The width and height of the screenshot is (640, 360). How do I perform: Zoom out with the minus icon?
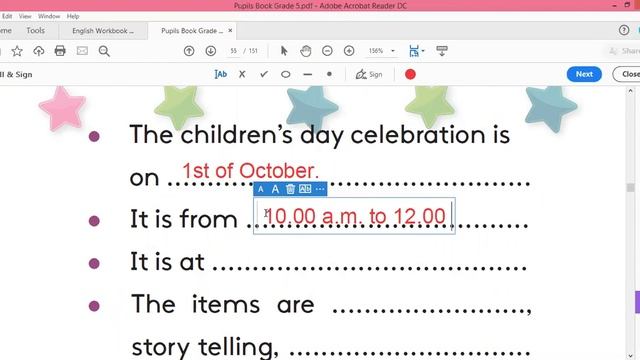coord(327,51)
